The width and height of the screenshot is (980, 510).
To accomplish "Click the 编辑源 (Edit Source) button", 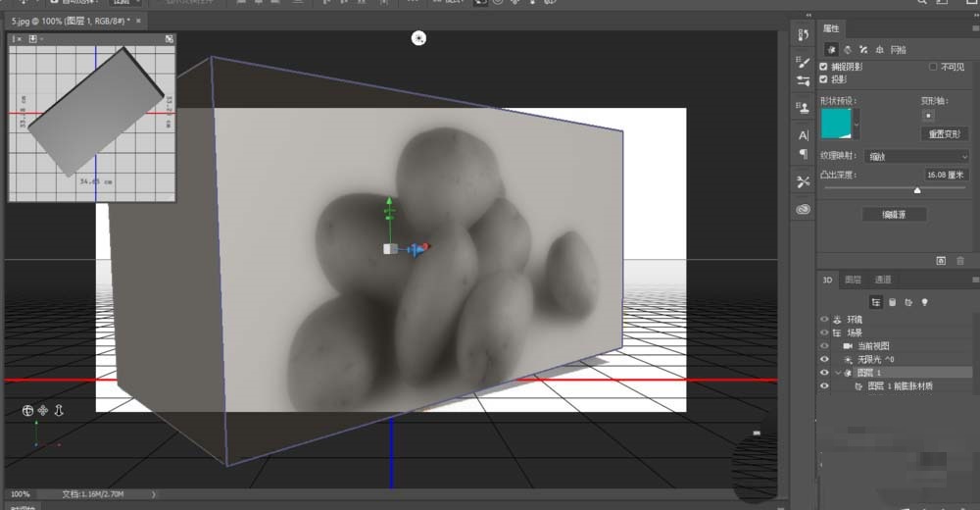I will [894, 214].
